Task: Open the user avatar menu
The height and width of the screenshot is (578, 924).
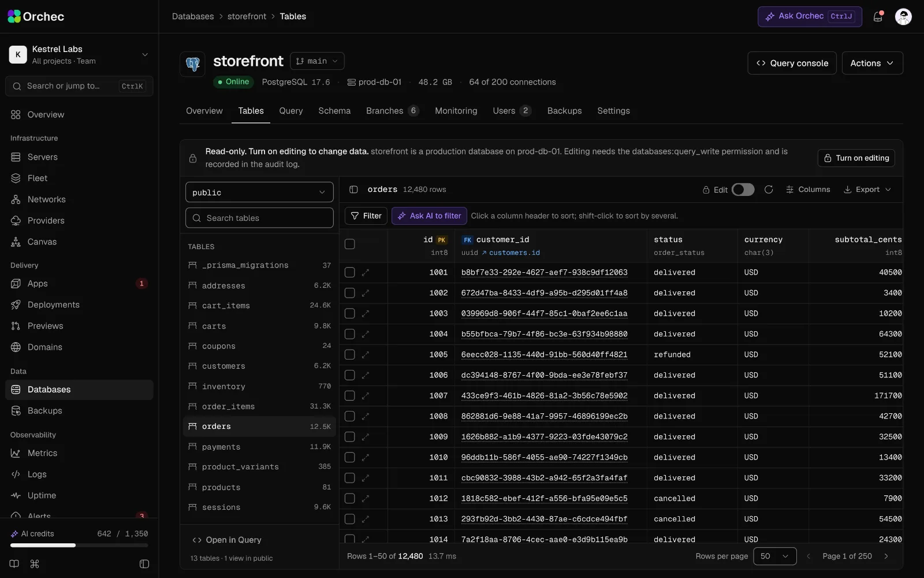Action: [903, 17]
